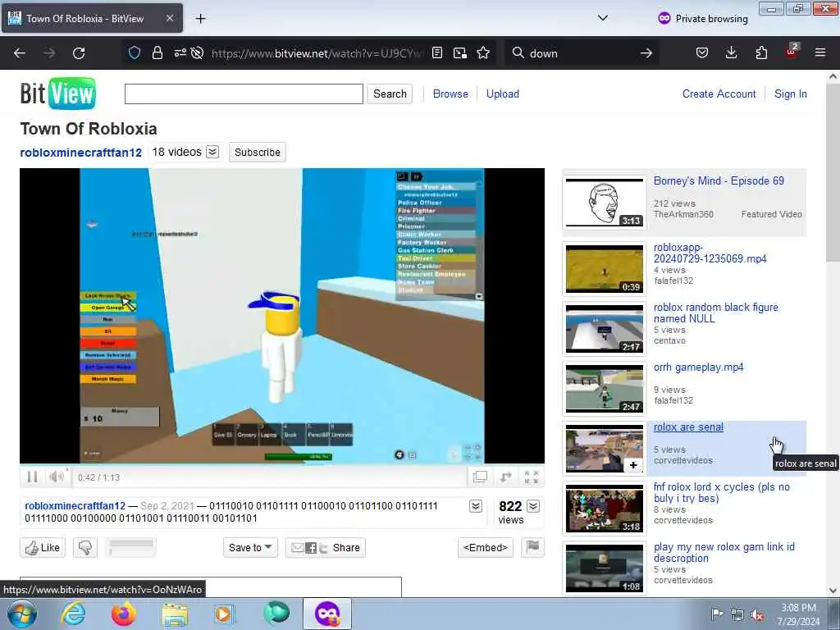List all tabs dropdown arrow

[x=603, y=18]
